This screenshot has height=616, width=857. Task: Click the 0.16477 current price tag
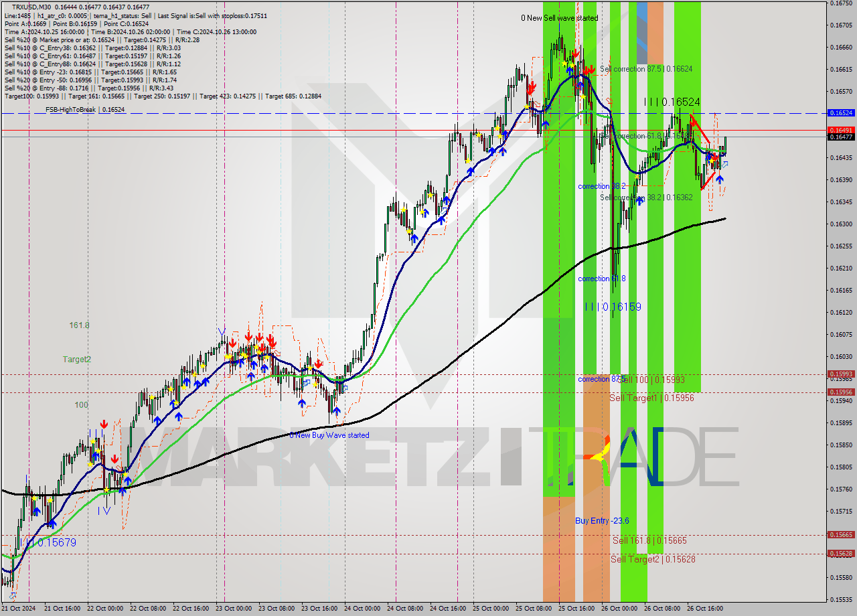pos(841,137)
